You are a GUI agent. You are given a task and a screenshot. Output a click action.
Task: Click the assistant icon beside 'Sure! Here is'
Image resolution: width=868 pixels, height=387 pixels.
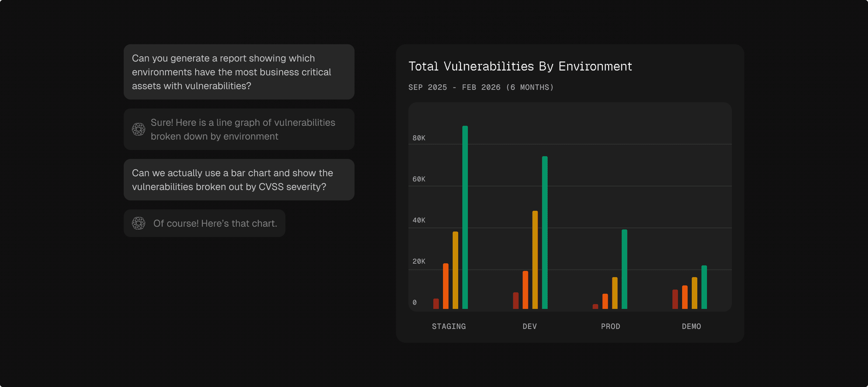click(x=139, y=129)
